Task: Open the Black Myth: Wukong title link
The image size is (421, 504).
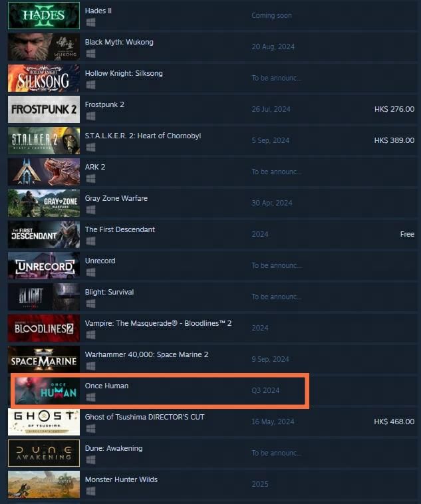Action: tap(119, 42)
